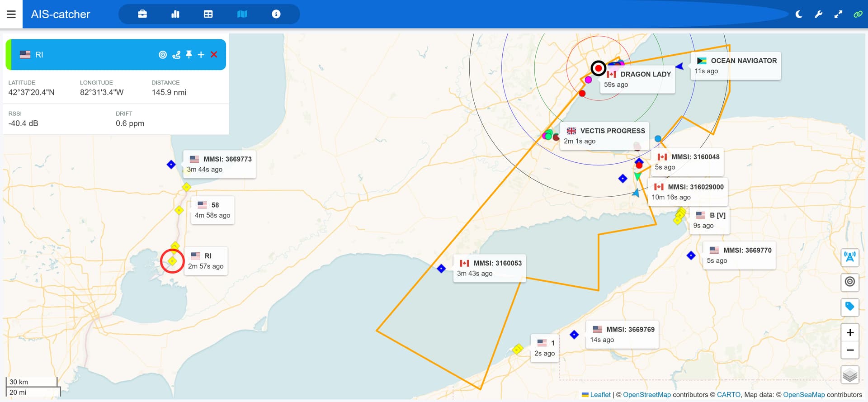Close the RI vessel card
Screen dimensions: 868x402
tap(214, 55)
